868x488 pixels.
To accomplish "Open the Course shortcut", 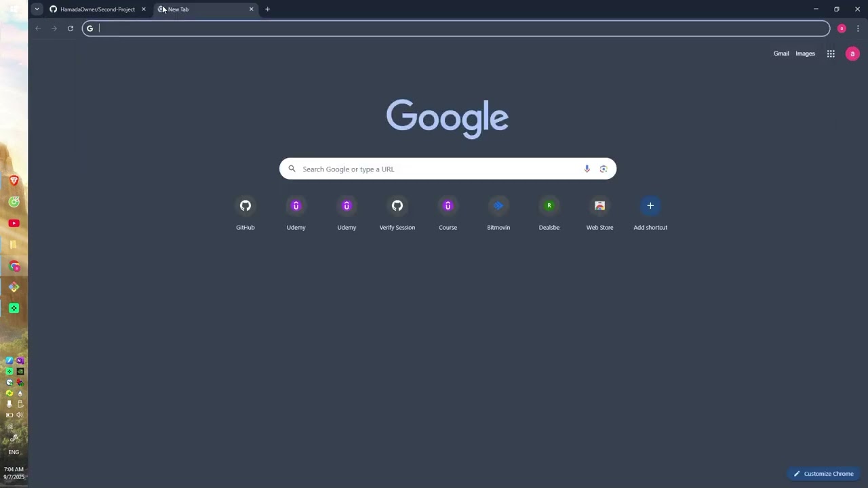I will pos(448,213).
